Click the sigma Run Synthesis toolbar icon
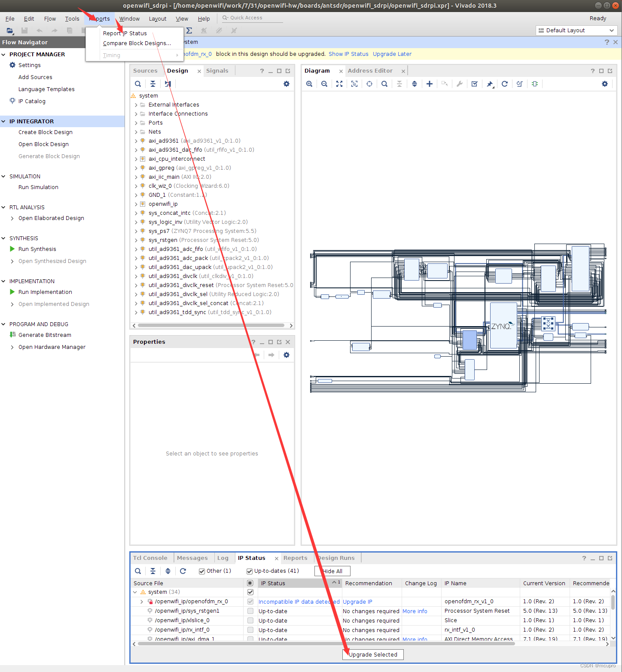Image resolution: width=622 pixels, height=672 pixels. point(189,31)
